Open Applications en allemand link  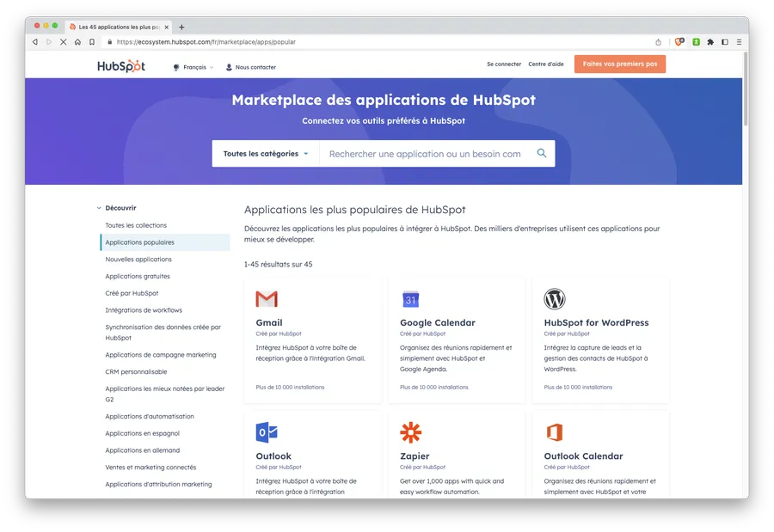142,450
